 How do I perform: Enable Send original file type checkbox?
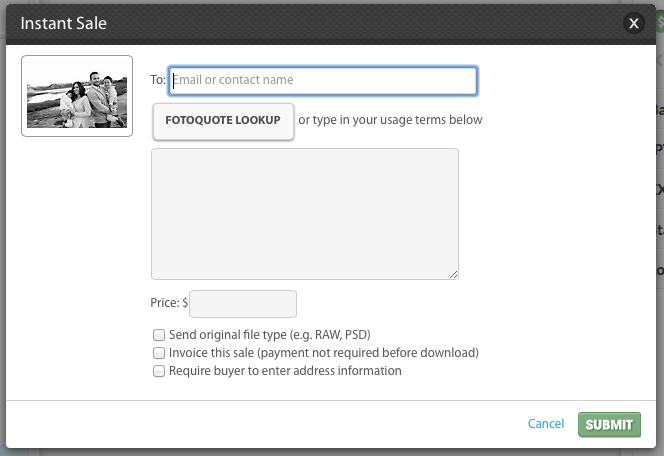point(159,335)
